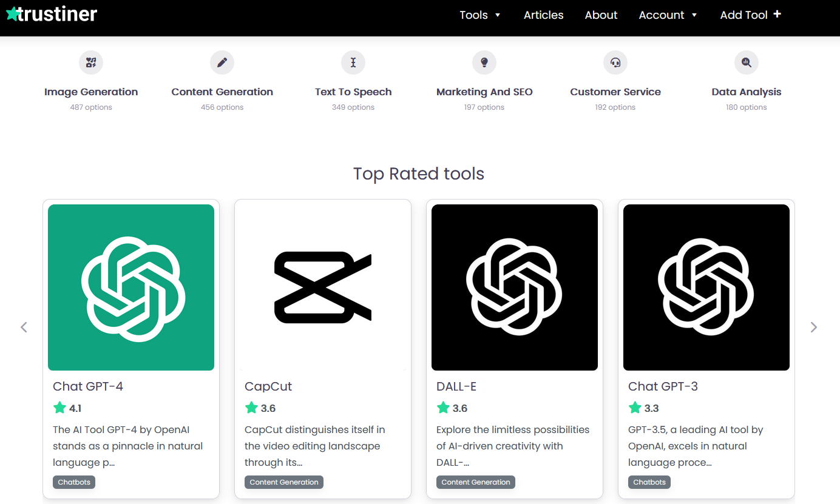The width and height of the screenshot is (840, 504).
Task: Click the star rating on Chat GPT-3
Action: [644, 408]
